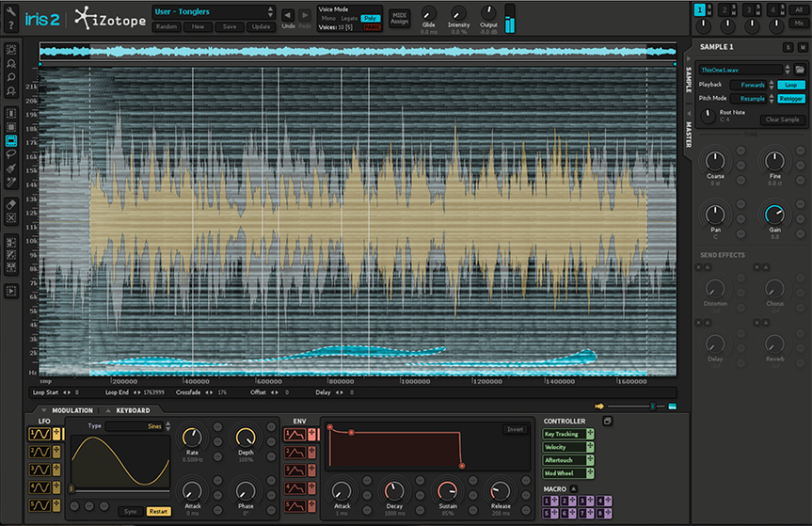Enable the Loop playback toggle
This screenshot has height=526, width=812.
(x=790, y=85)
